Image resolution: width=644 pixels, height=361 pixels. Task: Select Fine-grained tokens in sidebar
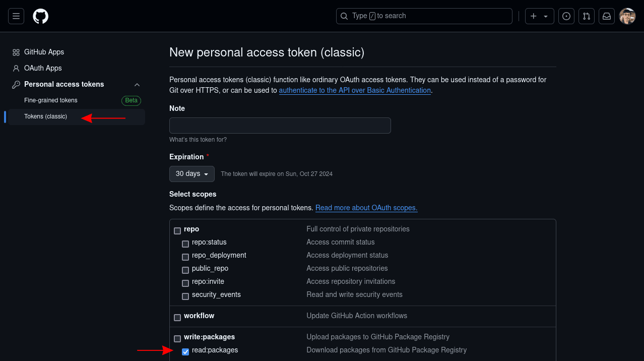(51, 100)
